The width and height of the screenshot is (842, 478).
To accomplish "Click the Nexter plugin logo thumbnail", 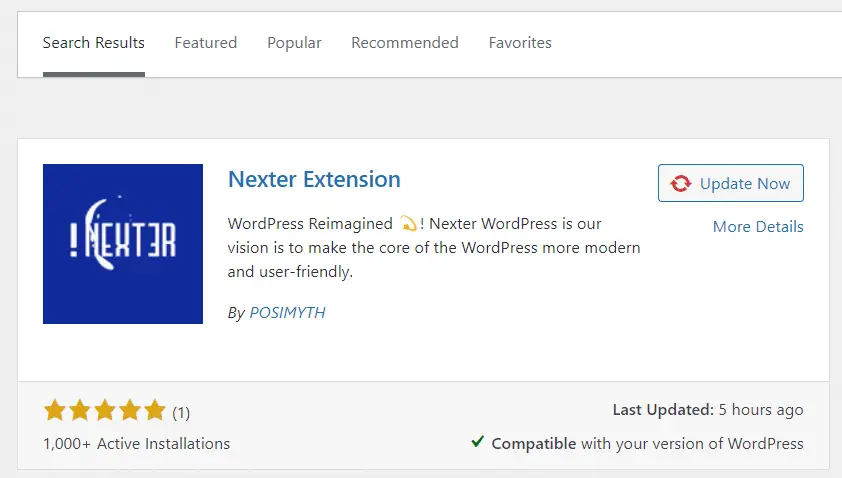I will coord(123,244).
